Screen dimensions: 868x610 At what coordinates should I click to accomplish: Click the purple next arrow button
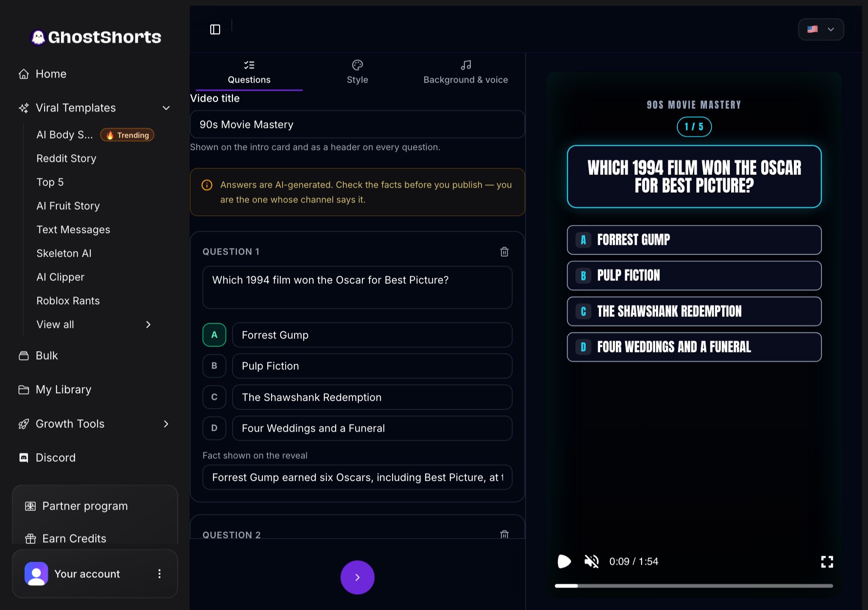click(357, 577)
